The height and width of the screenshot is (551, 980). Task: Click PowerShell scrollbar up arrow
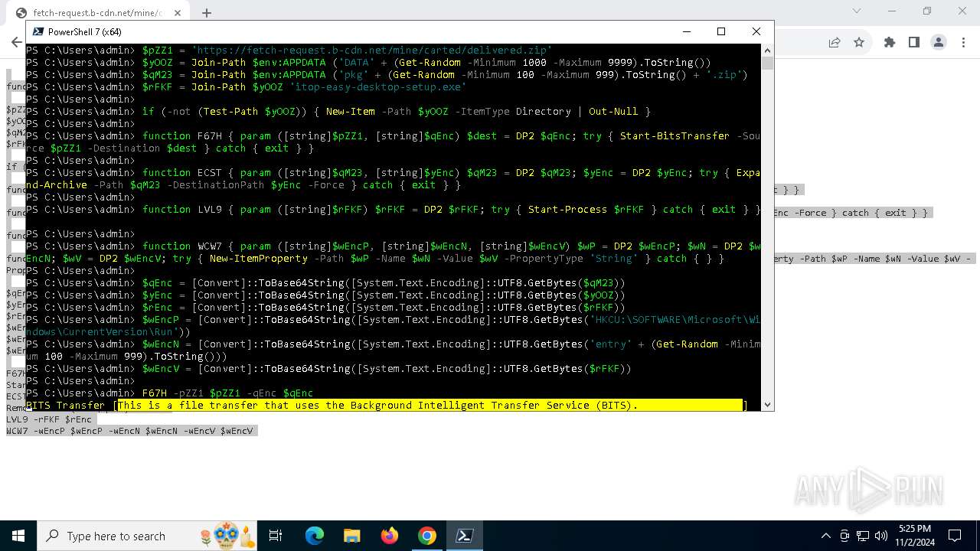coord(767,50)
